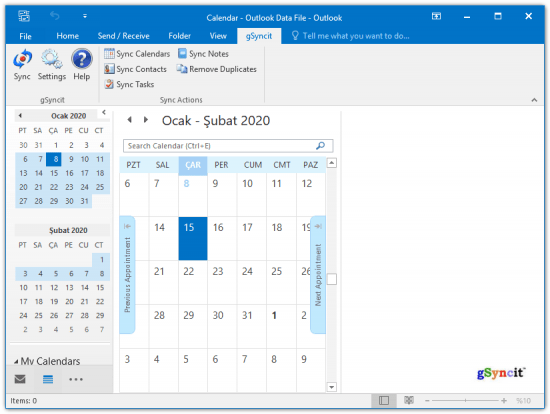Open the gSyncit Help icon

coord(81,65)
